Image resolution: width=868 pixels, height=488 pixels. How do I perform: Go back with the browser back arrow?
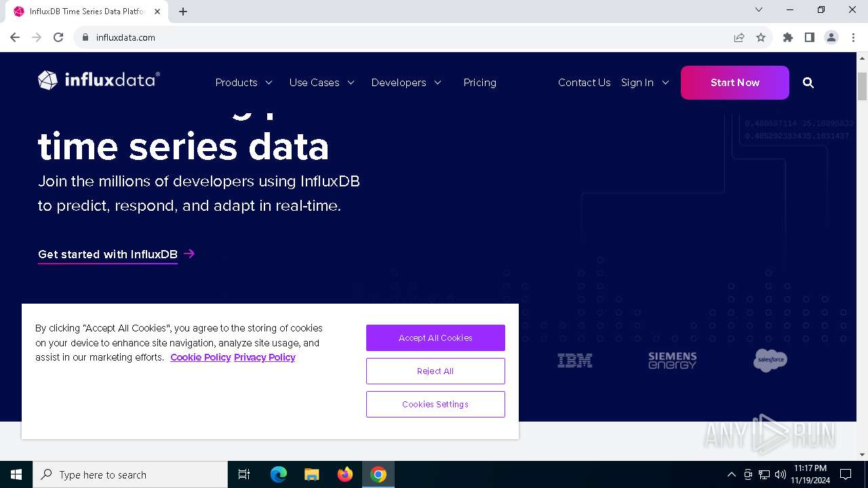tap(15, 37)
